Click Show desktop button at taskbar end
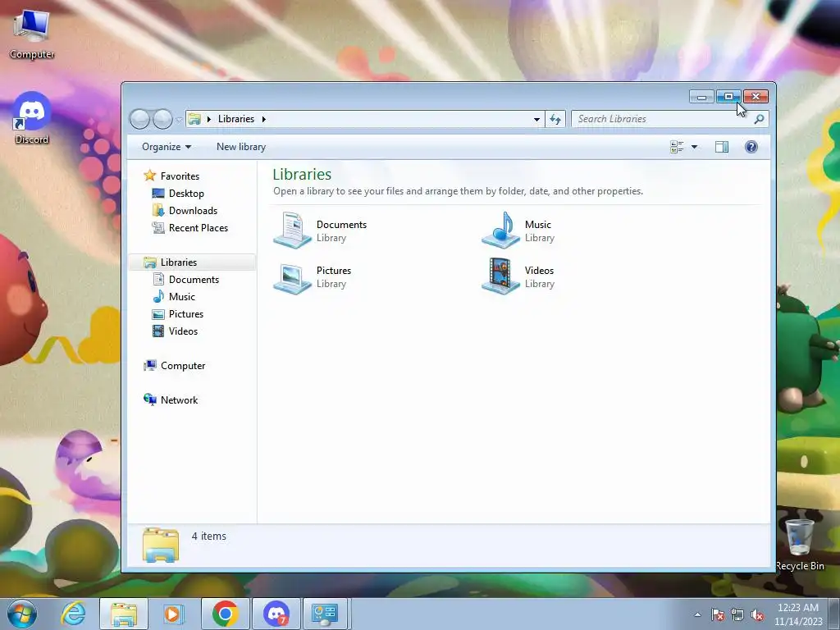The image size is (840, 630). pos(833,614)
